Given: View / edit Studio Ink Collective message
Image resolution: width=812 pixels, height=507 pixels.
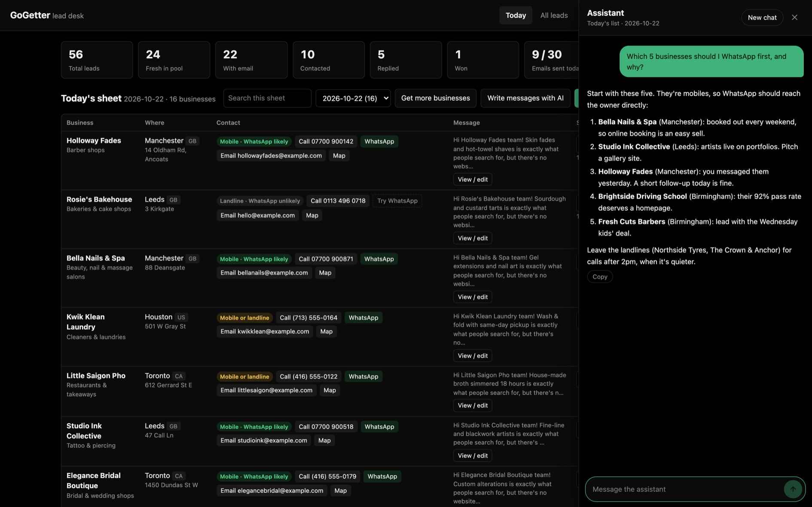Looking at the screenshot, I should (x=473, y=456).
